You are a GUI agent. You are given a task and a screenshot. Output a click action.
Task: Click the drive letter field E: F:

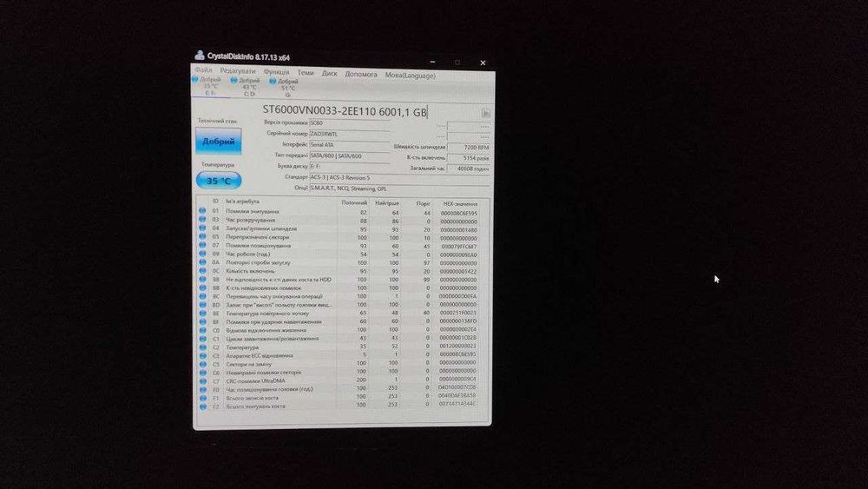(x=349, y=167)
